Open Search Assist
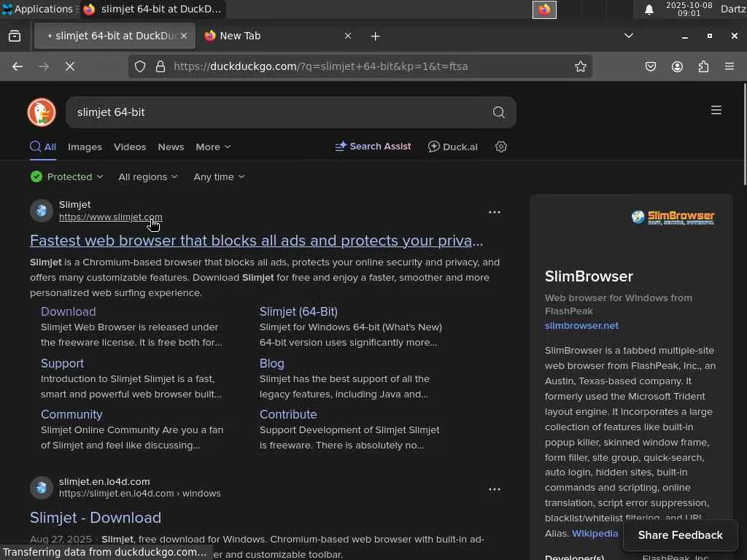The height and width of the screenshot is (560, 747). point(373,147)
